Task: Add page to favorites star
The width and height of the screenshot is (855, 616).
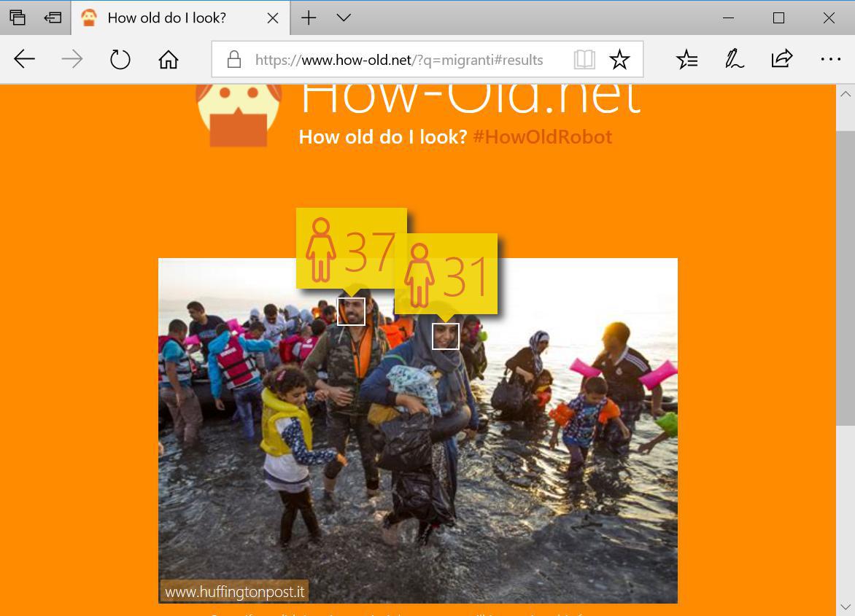Action: [619, 59]
